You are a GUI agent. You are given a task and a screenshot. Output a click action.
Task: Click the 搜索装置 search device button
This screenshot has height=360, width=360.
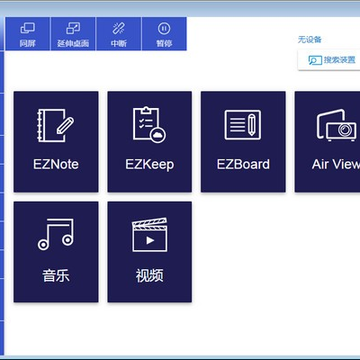click(x=329, y=60)
